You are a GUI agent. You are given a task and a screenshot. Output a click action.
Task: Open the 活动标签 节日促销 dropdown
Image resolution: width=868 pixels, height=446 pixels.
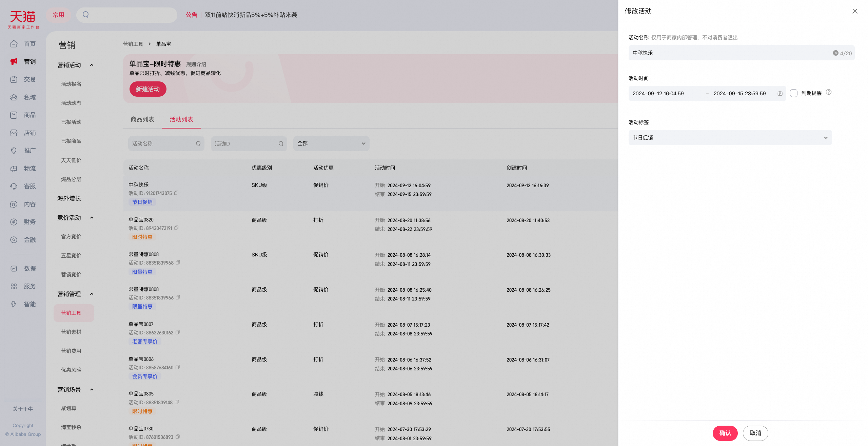[730, 137]
